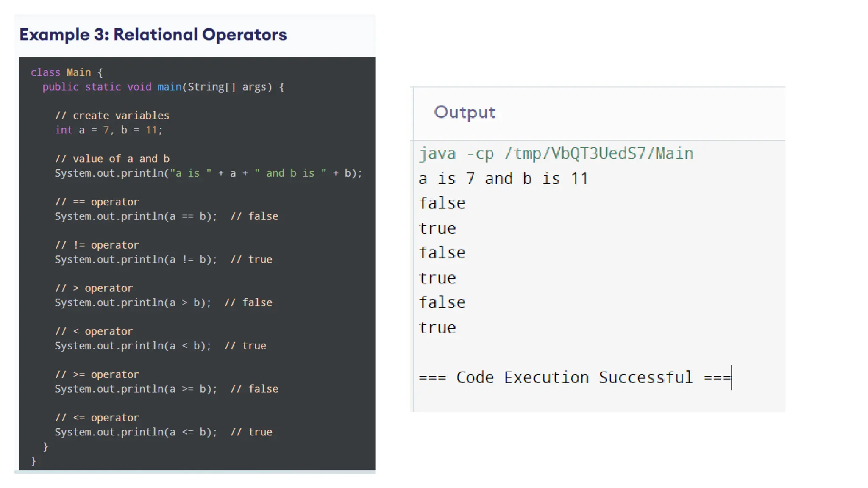This screenshot has height=488, width=868.
Task: Click the println(a != b) code line
Action: pyautogui.click(x=136, y=260)
